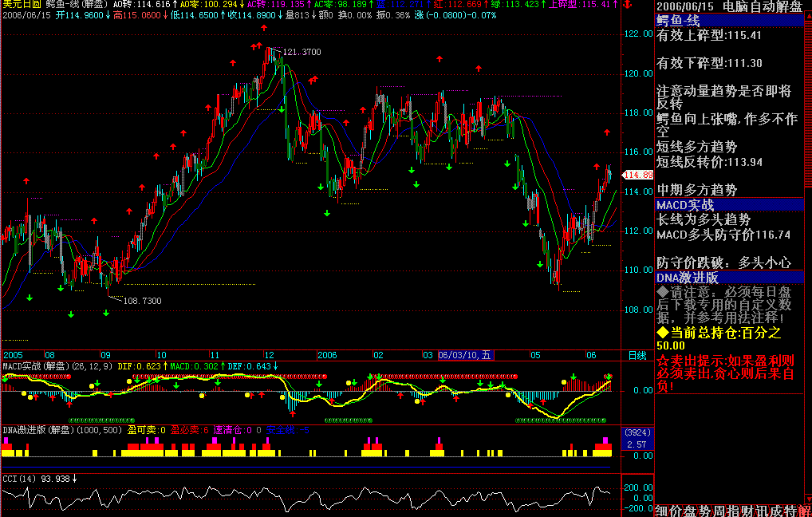Switch to the 特 tab
Viewport: 812px width, 517px height.
790,511
